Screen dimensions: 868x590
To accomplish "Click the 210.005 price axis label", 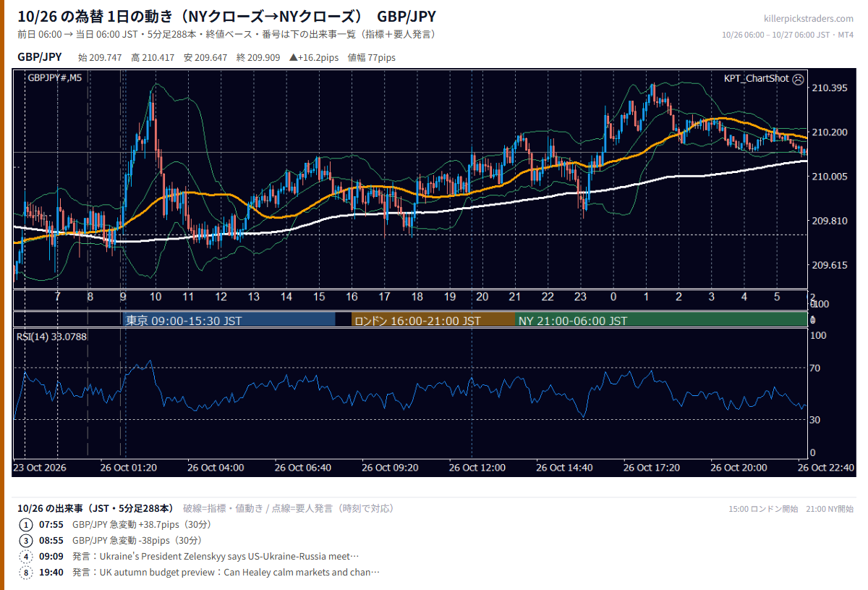I will pos(830,176).
